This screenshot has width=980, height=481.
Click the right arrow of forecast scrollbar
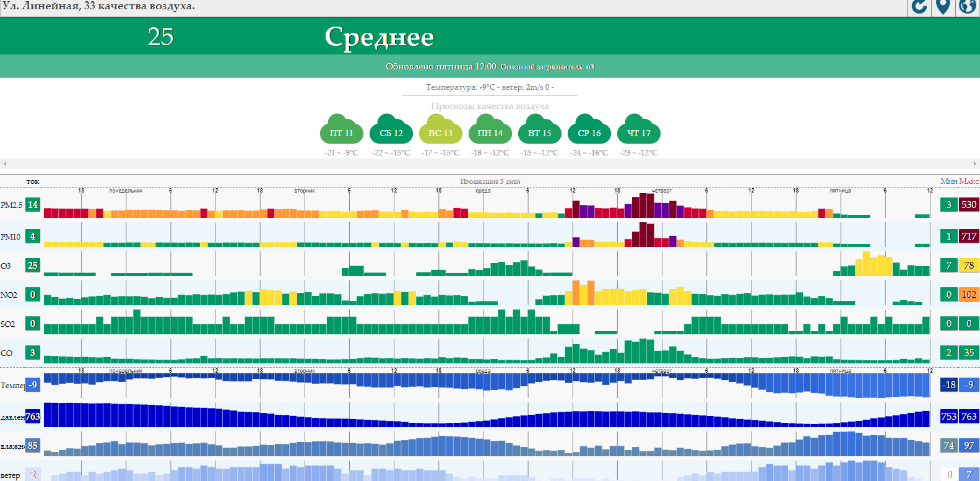(x=975, y=164)
